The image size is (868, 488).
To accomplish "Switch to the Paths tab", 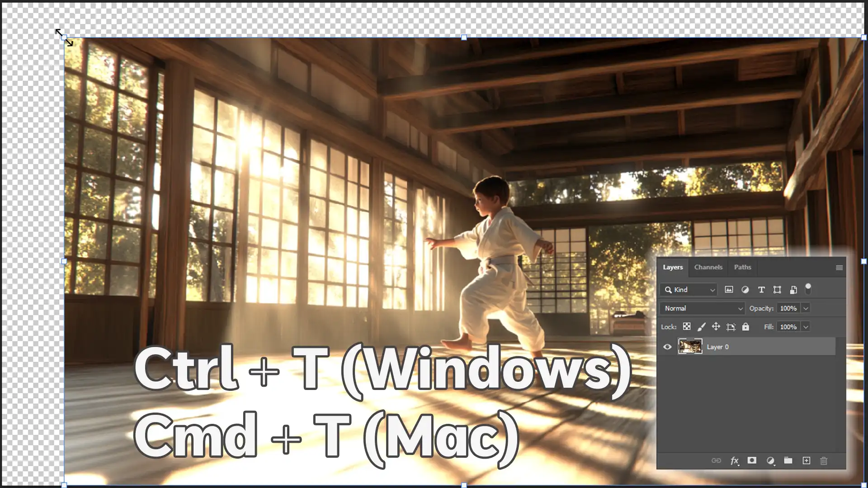I will pyautogui.click(x=743, y=266).
